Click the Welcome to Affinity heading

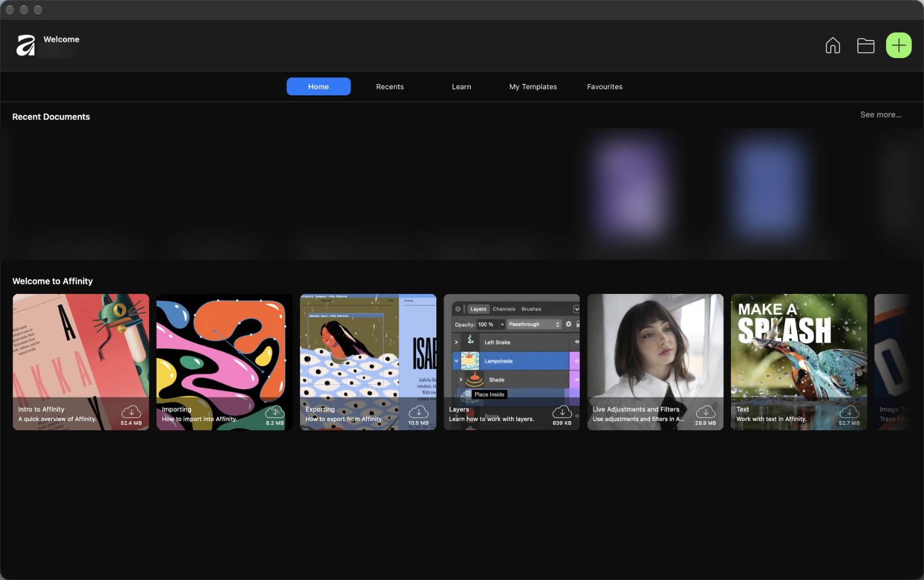[53, 281]
